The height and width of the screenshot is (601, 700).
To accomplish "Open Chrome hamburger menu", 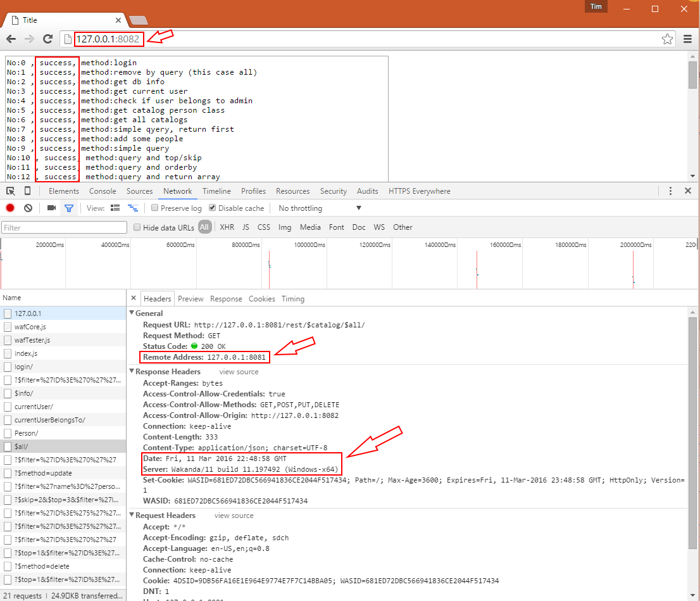I will click(687, 39).
